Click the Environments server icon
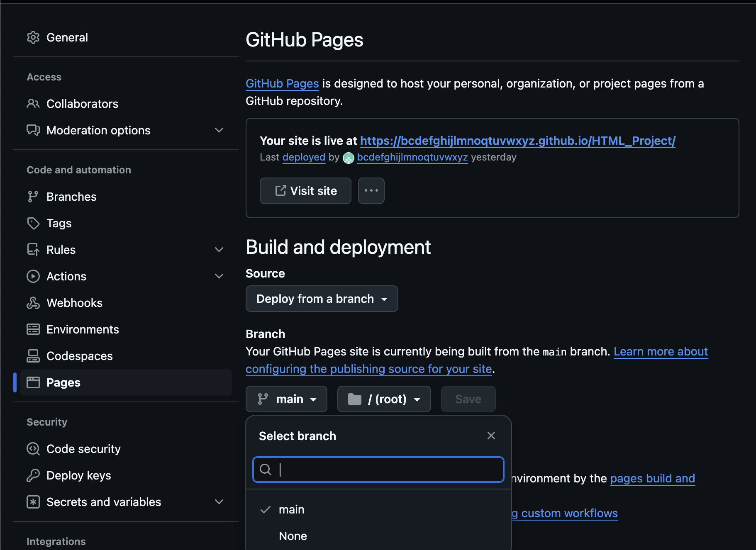This screenshot has height=550, width=756. [x=33, y=329]
